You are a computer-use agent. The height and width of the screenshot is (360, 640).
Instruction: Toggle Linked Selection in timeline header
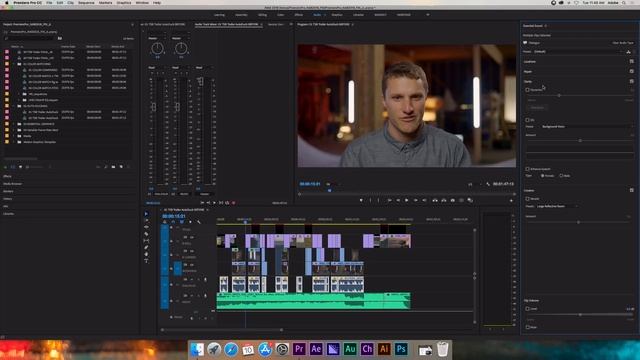[x=182, y=222]
